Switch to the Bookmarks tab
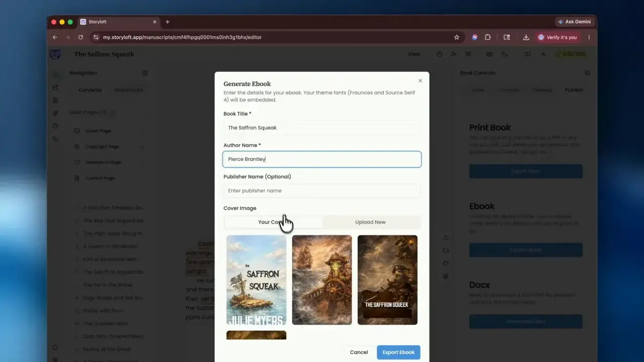 (x=129, y=90)
